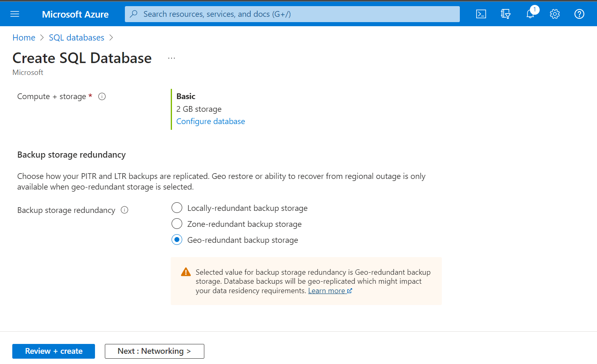Open the portal hamburger menu

coord(15,14)
